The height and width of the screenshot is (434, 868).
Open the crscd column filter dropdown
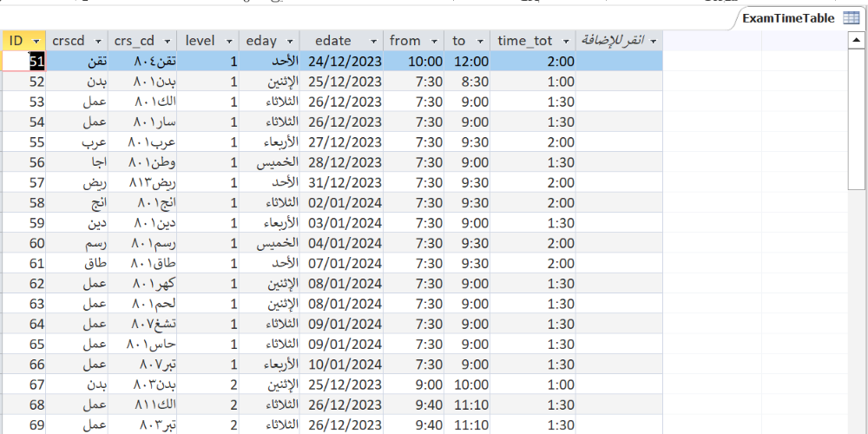99,41
